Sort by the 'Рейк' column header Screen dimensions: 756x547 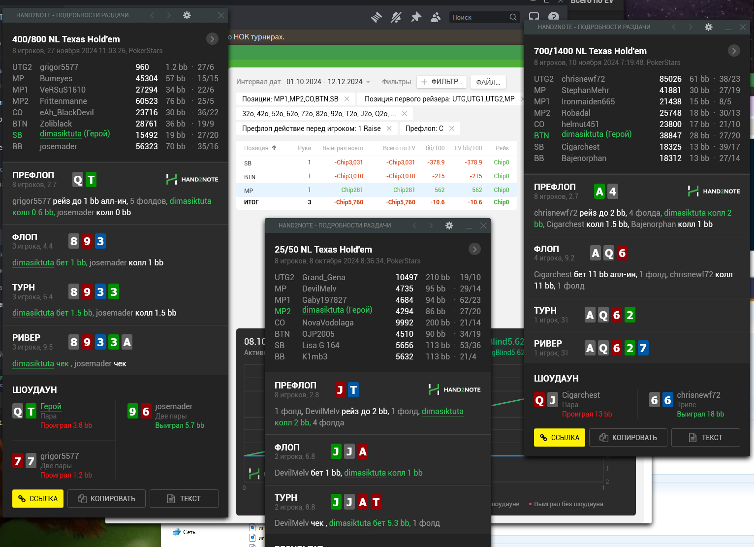coord(503,148)
